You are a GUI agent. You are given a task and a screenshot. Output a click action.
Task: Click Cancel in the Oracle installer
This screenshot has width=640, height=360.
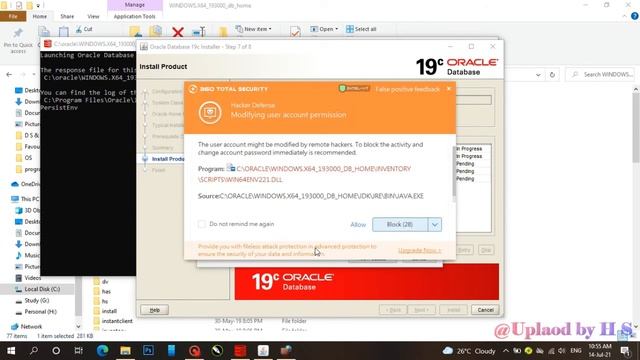point(485,310)
